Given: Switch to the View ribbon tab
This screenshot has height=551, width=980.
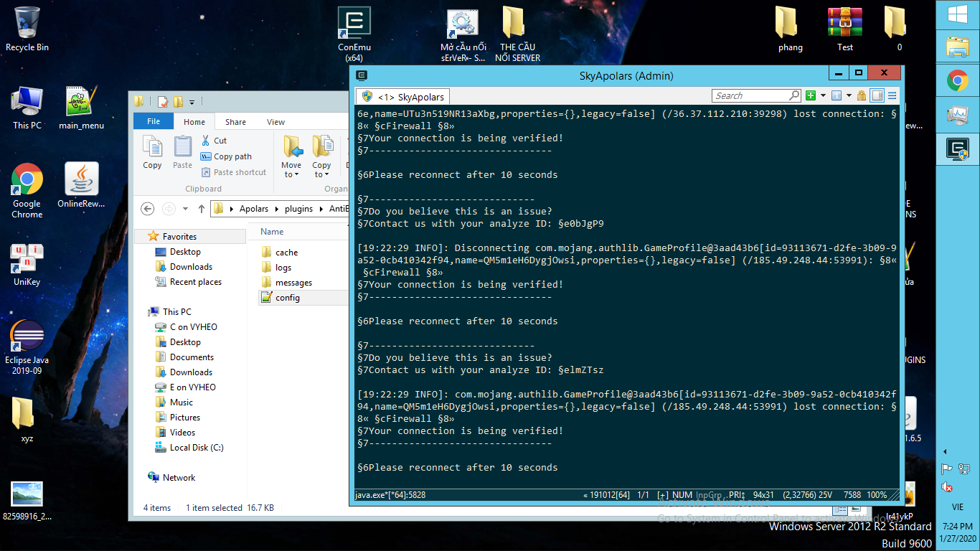Looking at the screenshot, I should click(275, 122).
